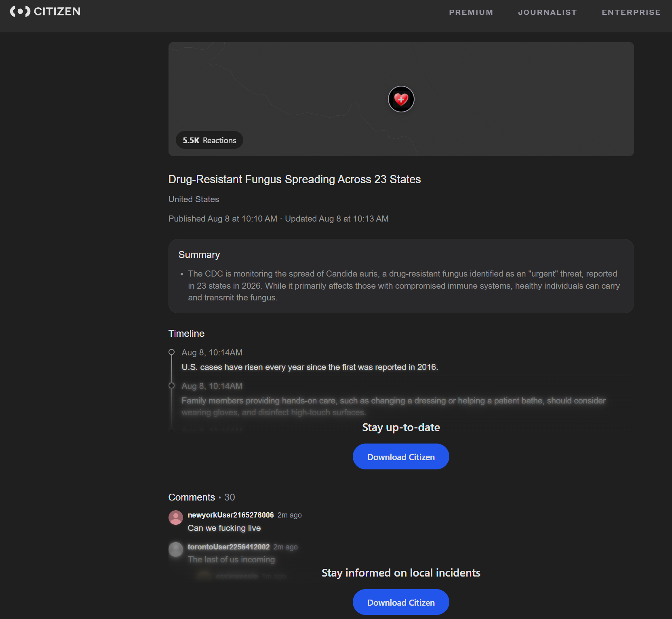Image resolution: width=672 pixels, height=619 pixels.
Task: Click the Download Citizen button under Stay informed
Action: click(401, 602)
